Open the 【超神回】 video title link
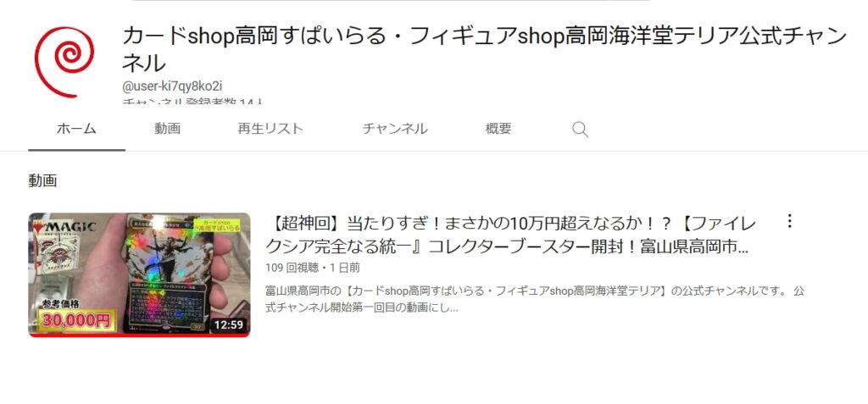 tap(509, 235)
